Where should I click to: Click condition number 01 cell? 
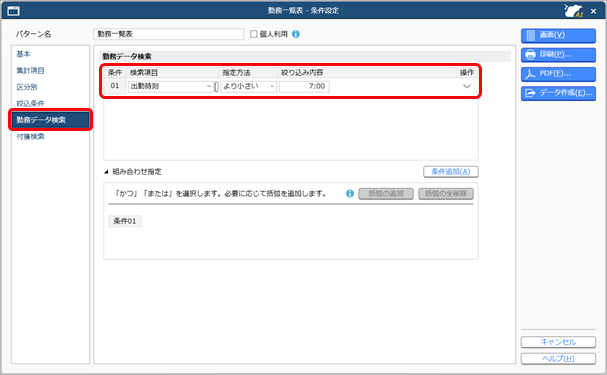click(115, 86)
